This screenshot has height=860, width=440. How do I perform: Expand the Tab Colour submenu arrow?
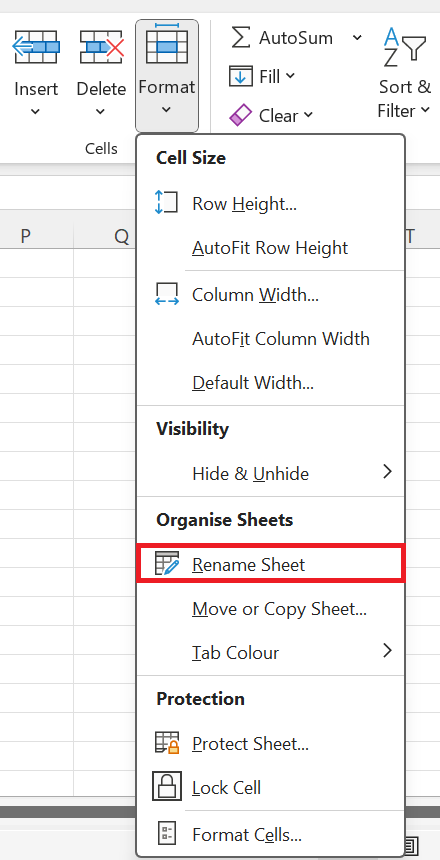pyautogui.click(x=387, y=651)
